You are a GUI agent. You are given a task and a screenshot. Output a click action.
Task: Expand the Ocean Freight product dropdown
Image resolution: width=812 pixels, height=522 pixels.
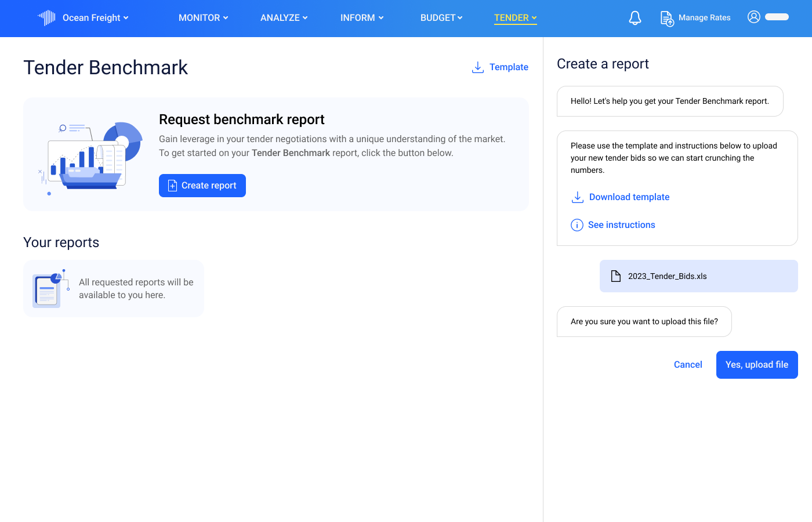click(x=126, y=17)
